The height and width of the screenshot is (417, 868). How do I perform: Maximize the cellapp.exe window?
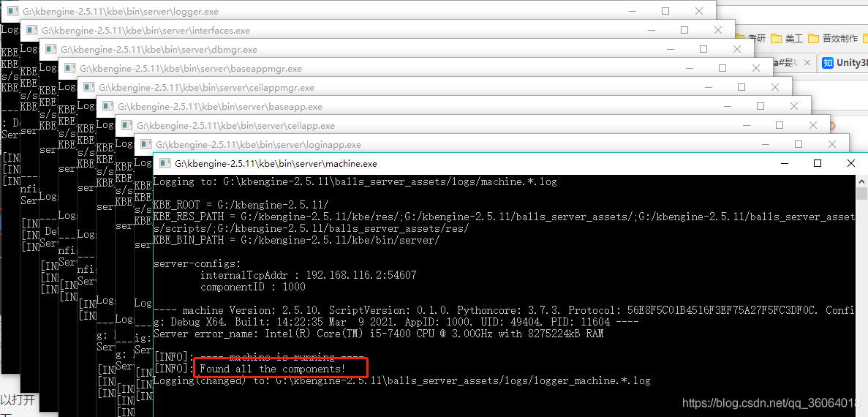point(780,125)
